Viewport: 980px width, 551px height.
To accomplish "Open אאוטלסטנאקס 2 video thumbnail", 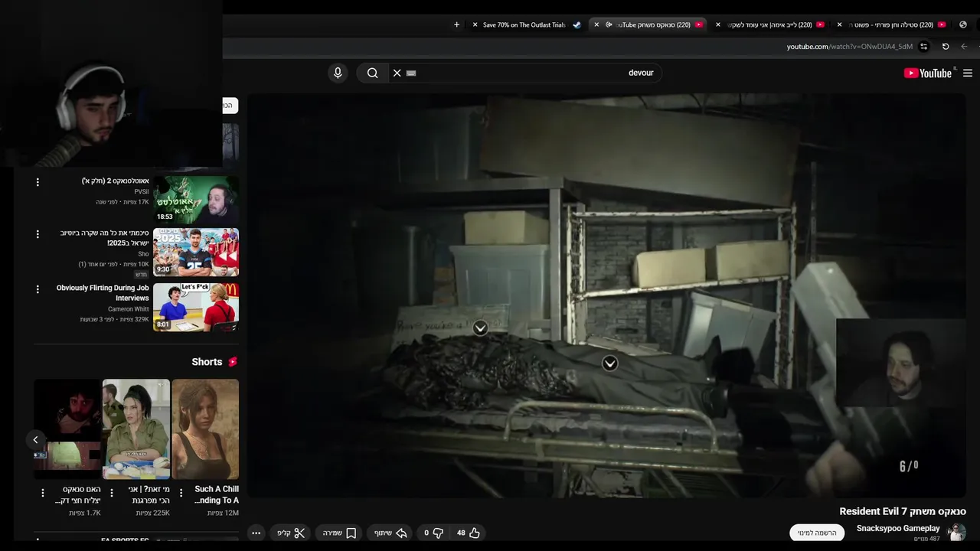I will coord(196,200).
